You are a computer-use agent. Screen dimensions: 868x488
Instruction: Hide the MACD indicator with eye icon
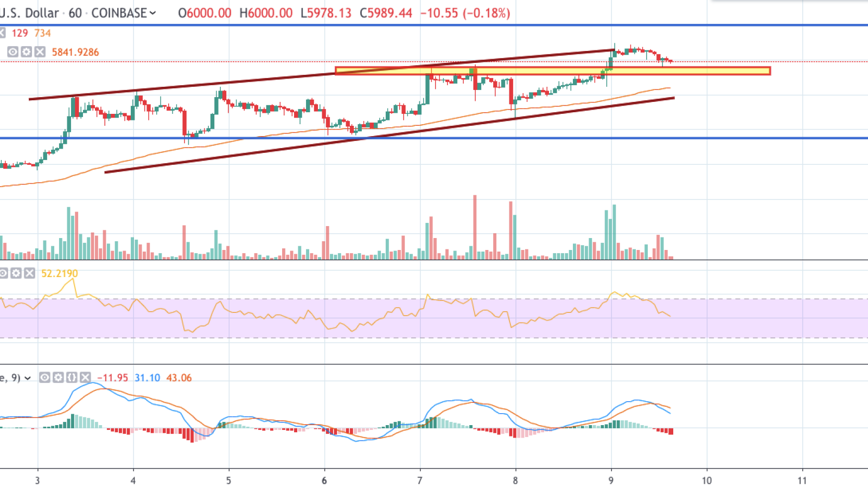(44, 377)
